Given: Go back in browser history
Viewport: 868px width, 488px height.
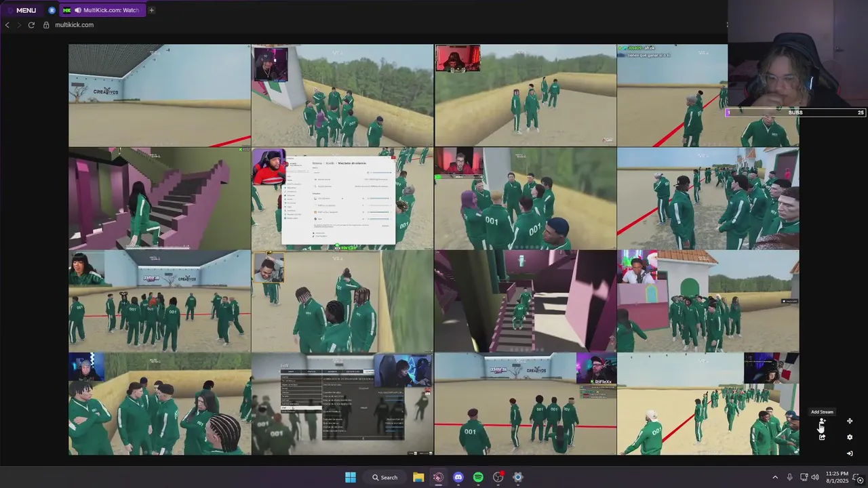Looking at the screenshot, I should click(7, 25).
